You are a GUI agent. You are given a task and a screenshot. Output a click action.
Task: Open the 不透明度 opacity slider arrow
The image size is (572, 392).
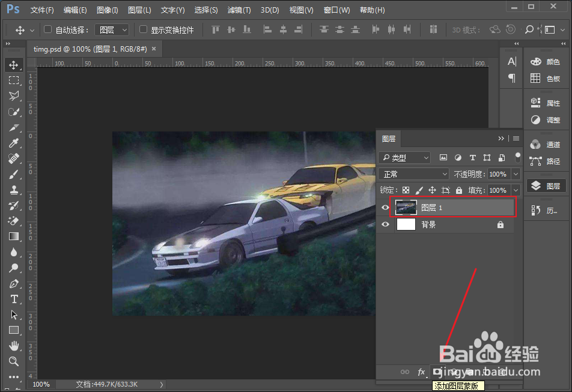[x=516, y=174]
